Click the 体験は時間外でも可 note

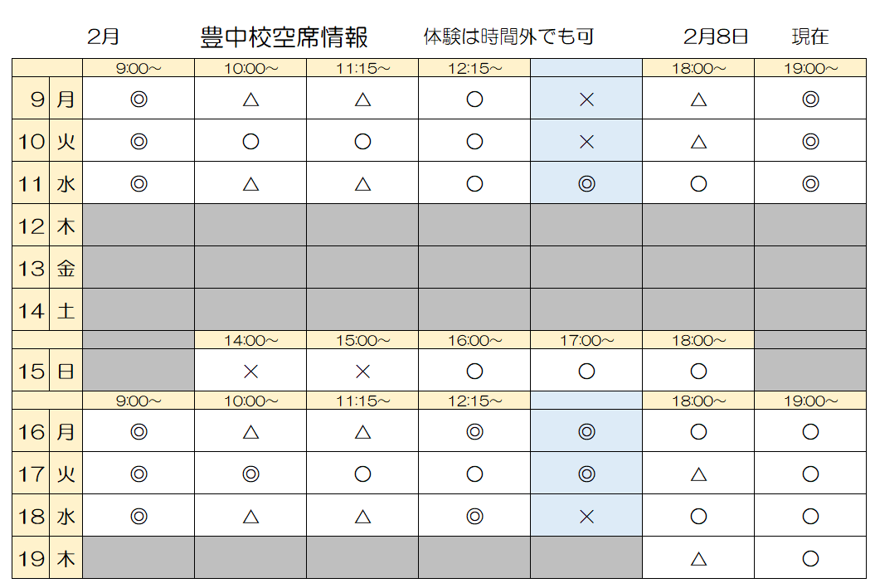click(x=508, y=37)
